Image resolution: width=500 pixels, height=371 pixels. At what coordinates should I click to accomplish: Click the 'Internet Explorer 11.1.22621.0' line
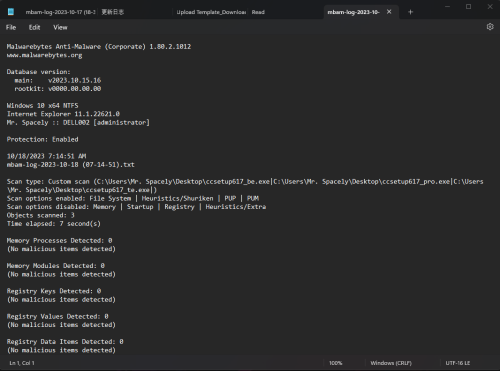(x=63, y=114)
